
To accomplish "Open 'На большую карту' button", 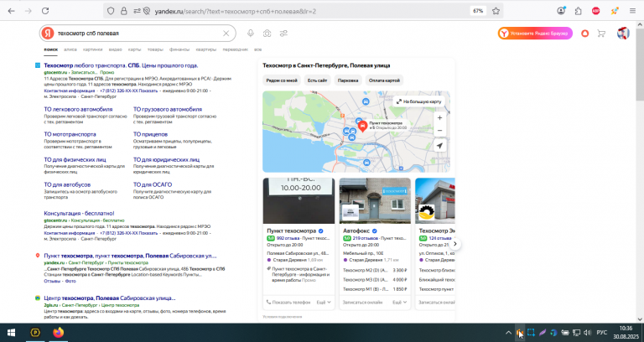I will point(418,101).
